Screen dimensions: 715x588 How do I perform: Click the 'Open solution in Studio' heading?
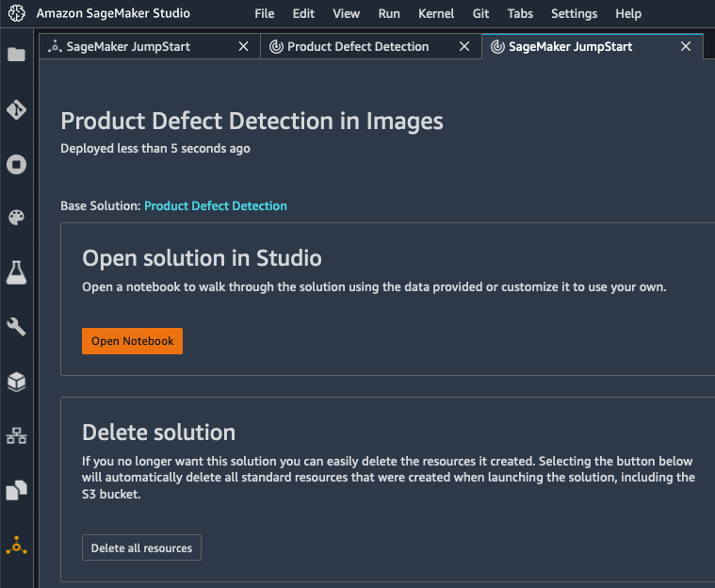coord(202,258)
